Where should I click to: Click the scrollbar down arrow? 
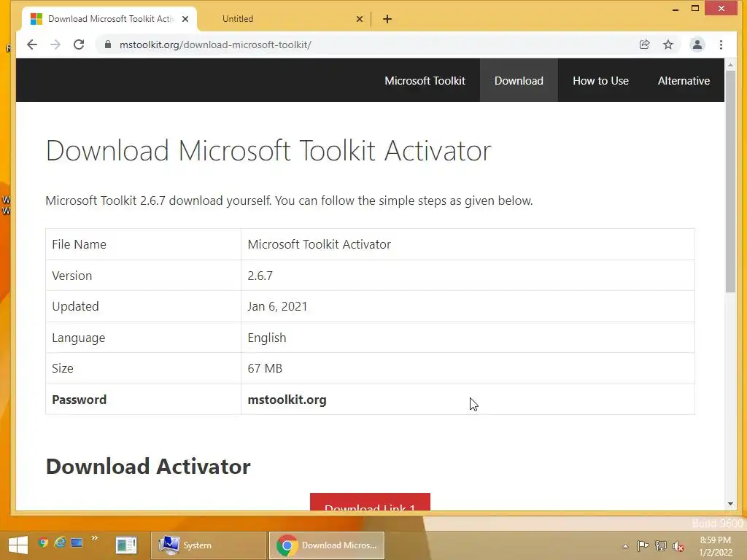click(x=731, y=504)
